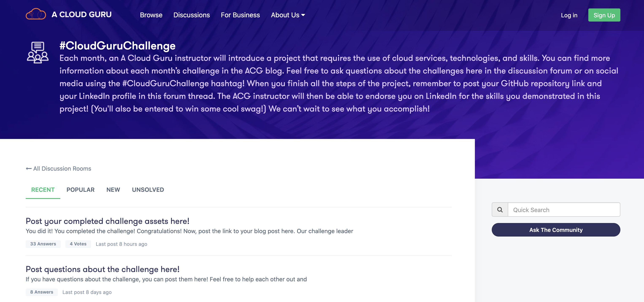
Task: Open the For Business page
Action: [x=240, y=15]
